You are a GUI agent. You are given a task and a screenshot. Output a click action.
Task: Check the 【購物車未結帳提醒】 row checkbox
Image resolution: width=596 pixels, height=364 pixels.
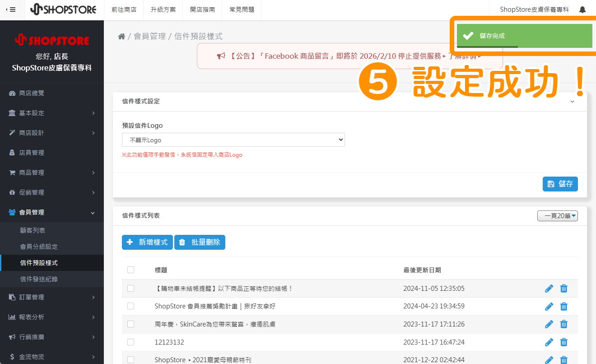pos(130,288)
